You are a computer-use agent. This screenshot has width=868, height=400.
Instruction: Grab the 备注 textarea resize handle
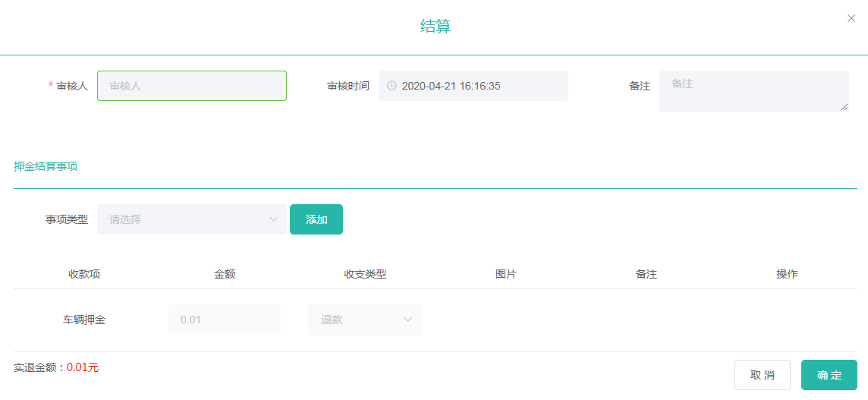click(x=844, y=108)
